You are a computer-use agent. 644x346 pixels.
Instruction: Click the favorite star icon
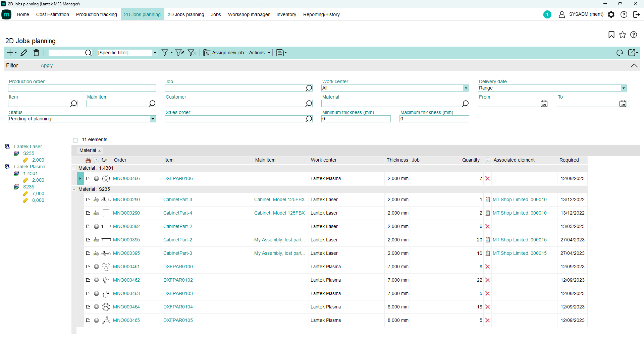[623, 35]
